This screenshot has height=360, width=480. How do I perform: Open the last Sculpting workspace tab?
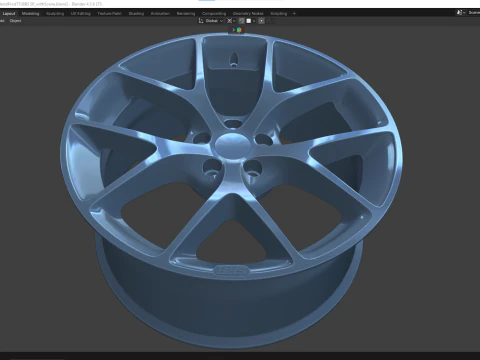point(279,14)
